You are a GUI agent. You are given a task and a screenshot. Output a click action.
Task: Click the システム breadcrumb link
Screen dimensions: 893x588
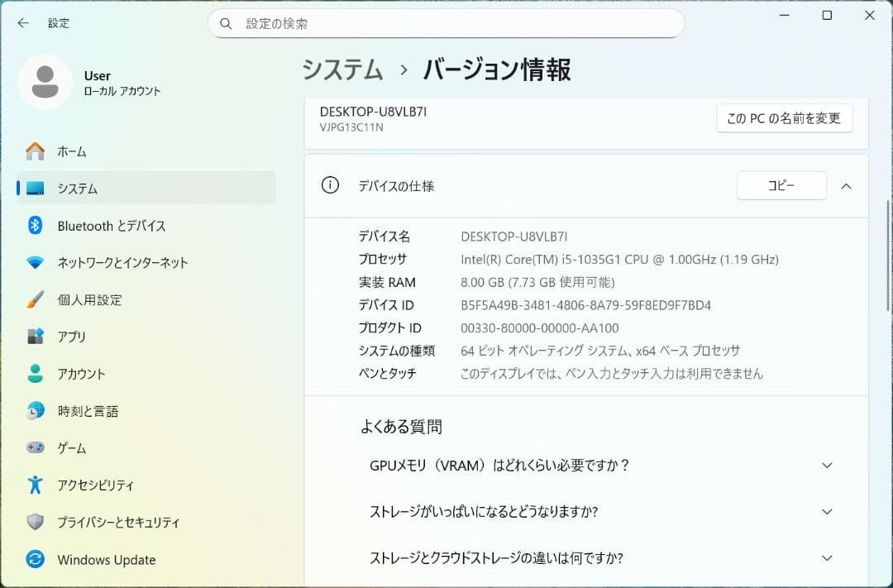[x=342, y=70]
